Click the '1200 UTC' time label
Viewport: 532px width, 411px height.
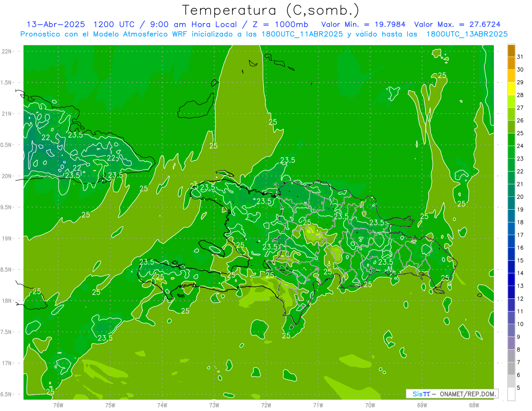point(114,24)
